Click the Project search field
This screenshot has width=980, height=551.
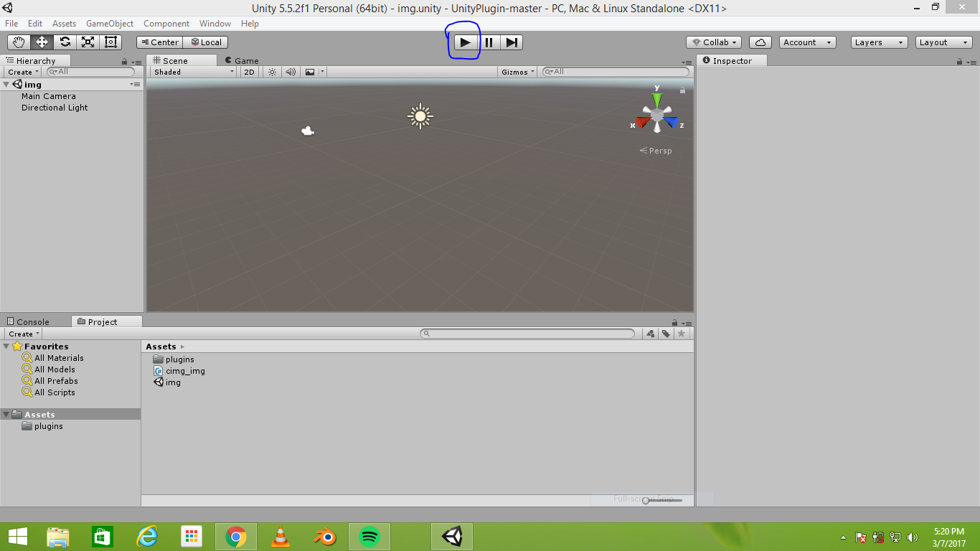coord(527,334)
